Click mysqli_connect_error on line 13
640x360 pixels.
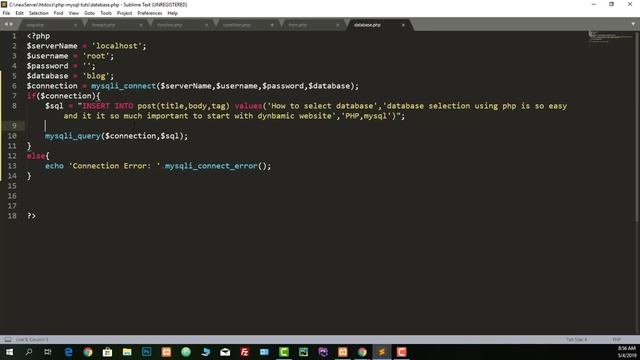211,166
